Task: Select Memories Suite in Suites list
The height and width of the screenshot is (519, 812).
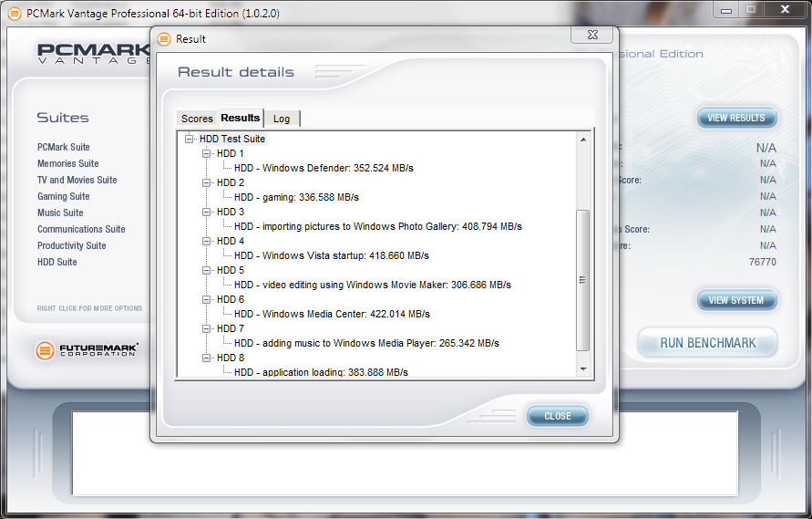Action: point(67,163)
